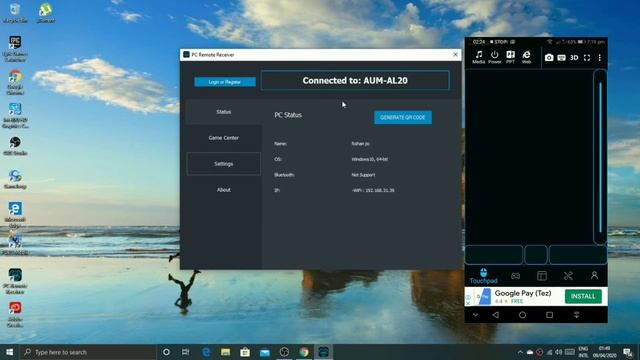Close the PC Remote Receiver window

[456, 54]
